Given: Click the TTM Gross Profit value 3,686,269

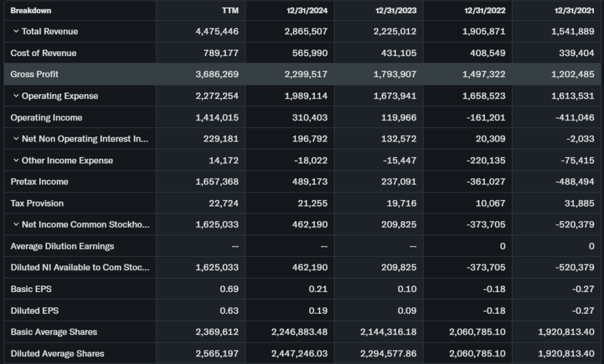Looking at the screenshot, I should [217, 74].
